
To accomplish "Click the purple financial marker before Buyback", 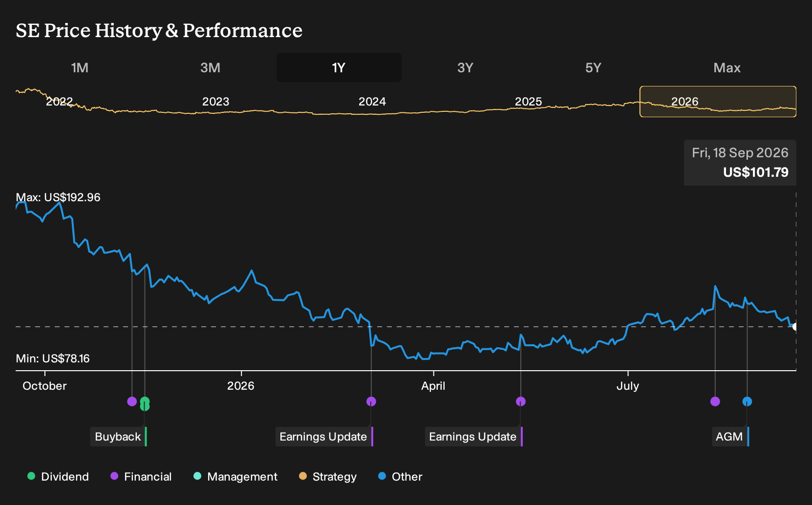I will tap(132, 401).
